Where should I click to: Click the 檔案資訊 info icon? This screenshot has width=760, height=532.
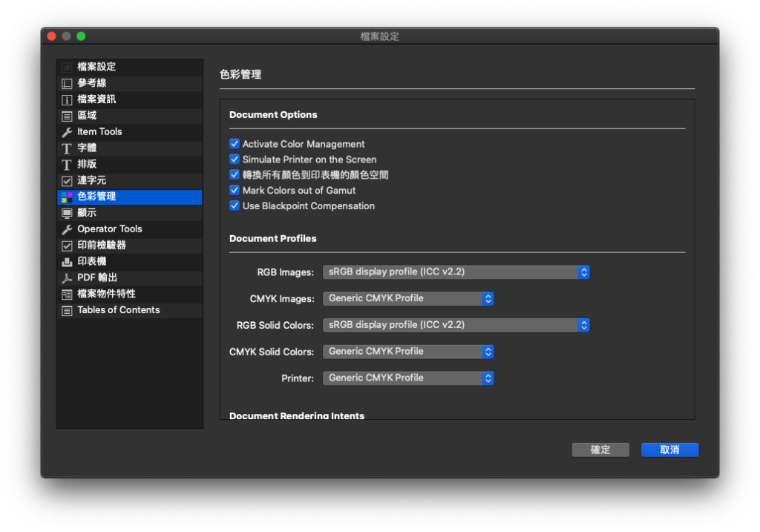tap(67, 100)
